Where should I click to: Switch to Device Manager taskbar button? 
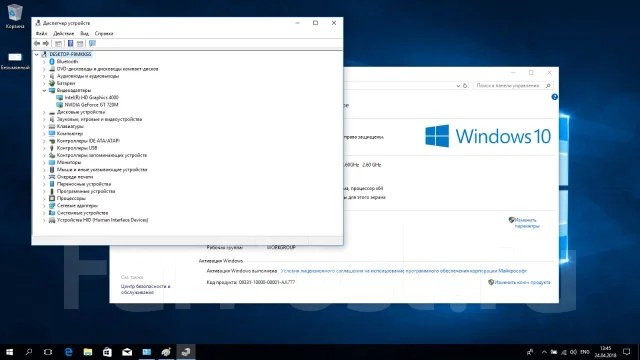pyautogui.click(x=186, y=352)
